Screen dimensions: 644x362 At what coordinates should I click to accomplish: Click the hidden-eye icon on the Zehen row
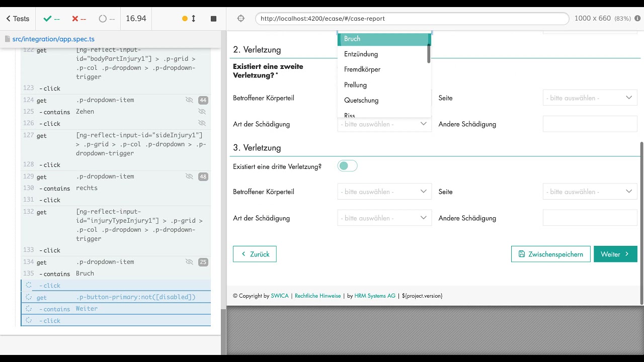[x=202, y=112]
